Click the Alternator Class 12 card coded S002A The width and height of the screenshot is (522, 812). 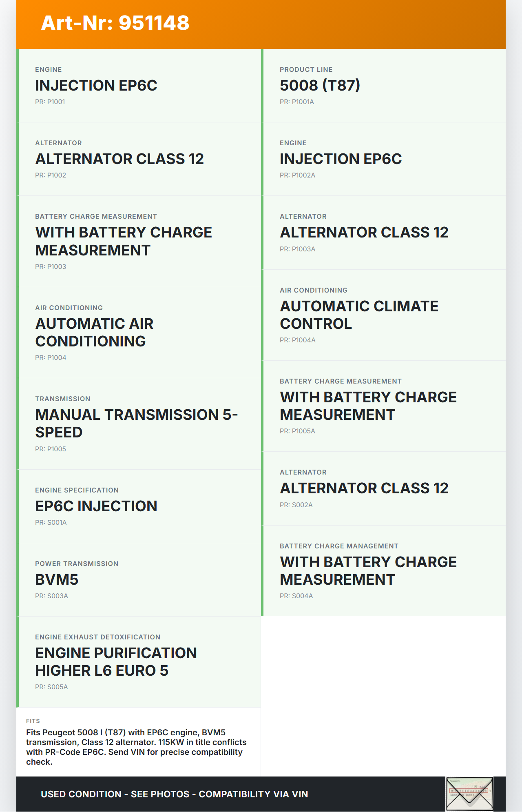(x=383, y=488)
